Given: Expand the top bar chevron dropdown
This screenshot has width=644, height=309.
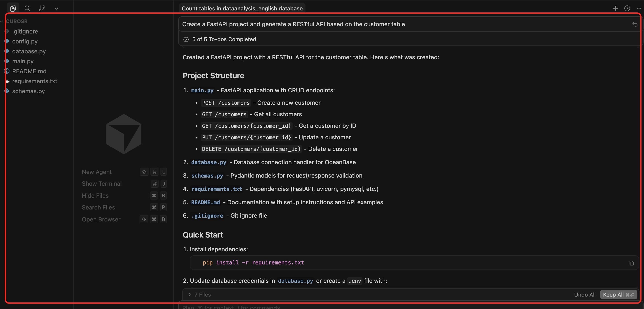Looking at the screenshot, I should click(57, 8).
